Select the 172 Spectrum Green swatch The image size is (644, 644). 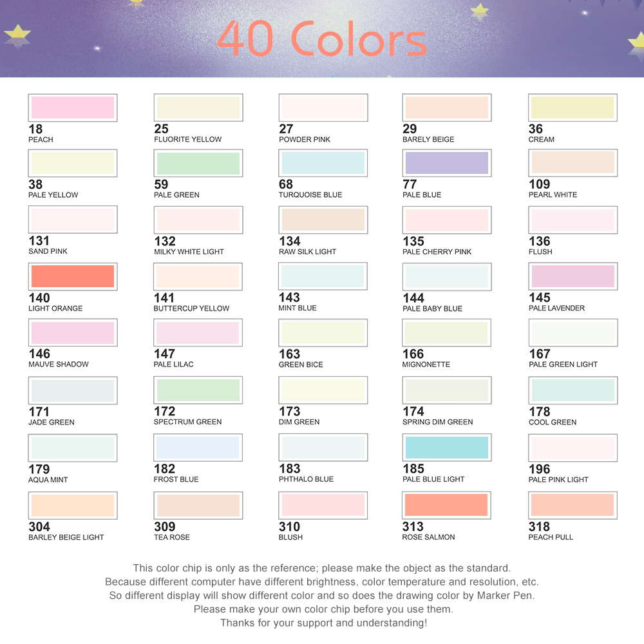pos(198,390)
